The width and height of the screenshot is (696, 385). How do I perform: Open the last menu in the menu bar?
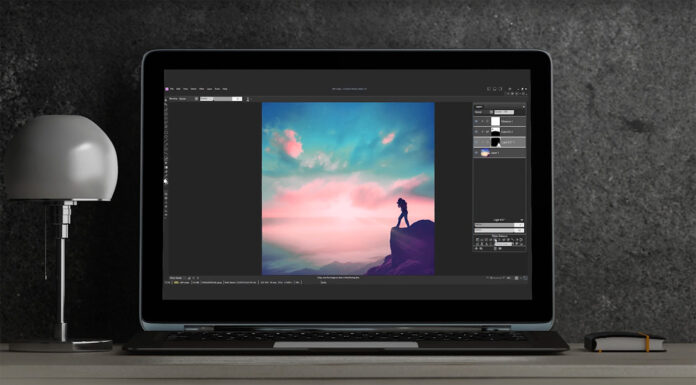pos(225,89)
